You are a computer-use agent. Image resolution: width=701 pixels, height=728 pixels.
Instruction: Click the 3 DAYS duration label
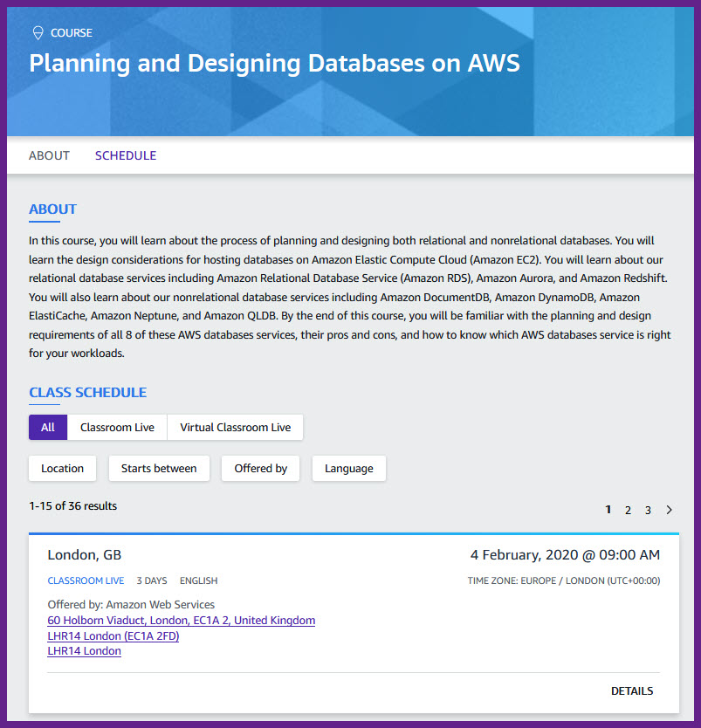click(152, 580)
